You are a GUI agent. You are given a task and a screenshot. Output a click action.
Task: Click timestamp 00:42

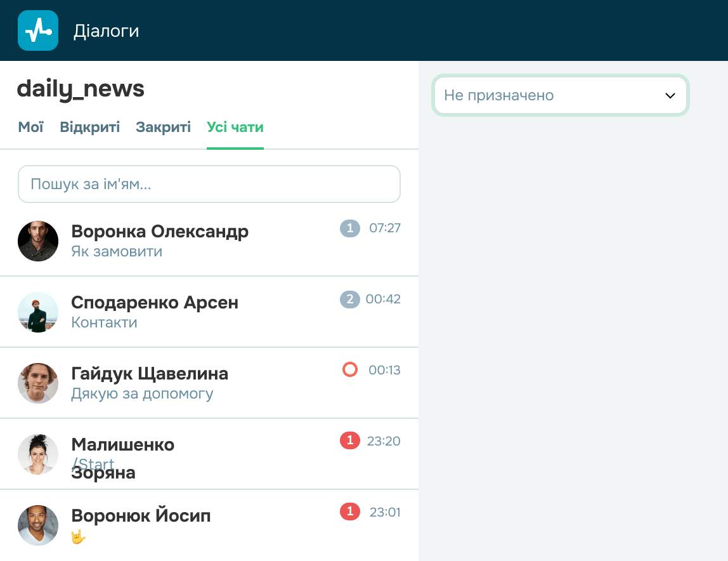click(x=383, y=299)
